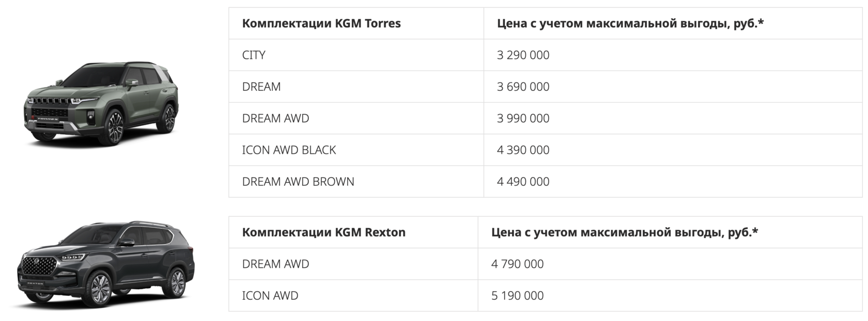This screenshot has height=321, width=868.
Task: Click the Комплектации KGM Rexton header cell
Action: click(323, 233)
